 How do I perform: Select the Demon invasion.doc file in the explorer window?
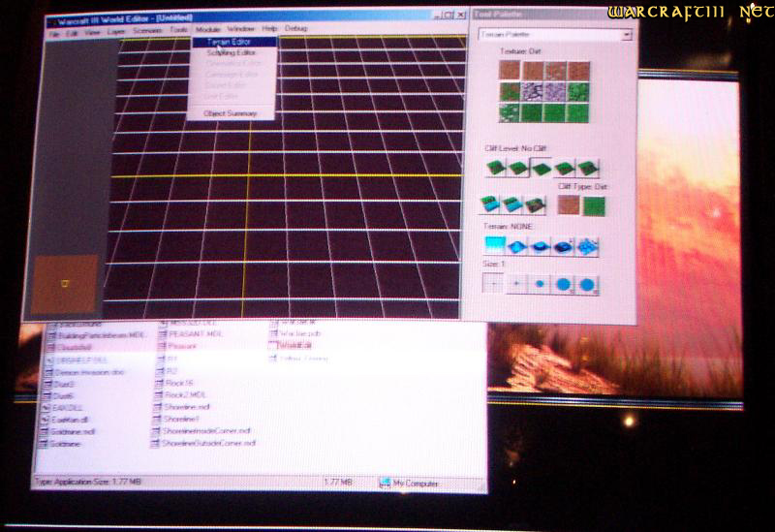coord(84,372)
